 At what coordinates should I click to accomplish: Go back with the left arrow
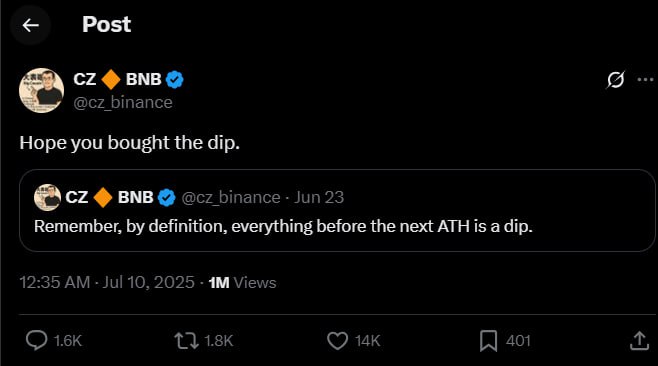point(31,25)
